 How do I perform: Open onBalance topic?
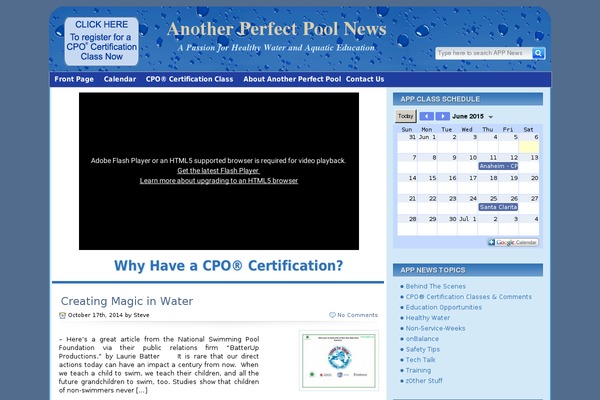[x=422, y=339]
